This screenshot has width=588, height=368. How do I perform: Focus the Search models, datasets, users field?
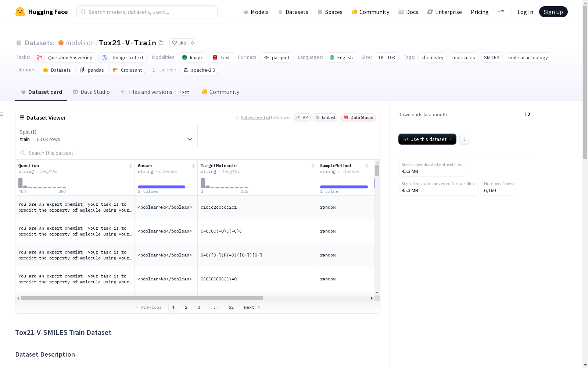pyautogui.click(x=147, y=12)
